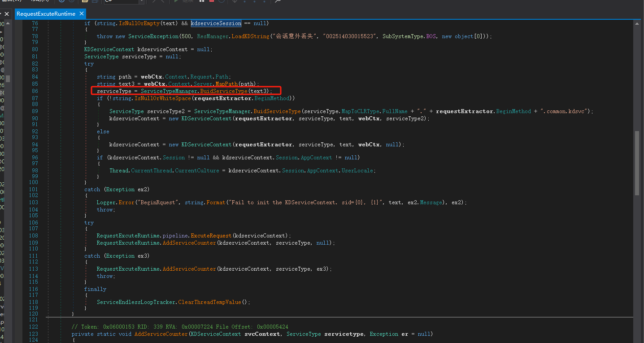Click UserLocale on line 98

(x=357, y=171)
